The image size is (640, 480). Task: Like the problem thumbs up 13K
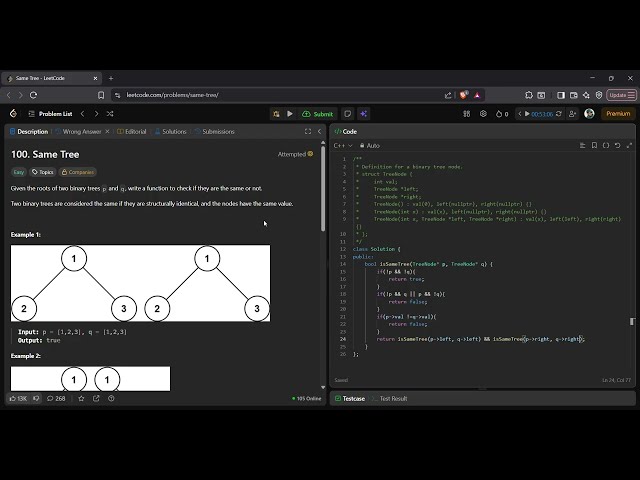point(18,398)
